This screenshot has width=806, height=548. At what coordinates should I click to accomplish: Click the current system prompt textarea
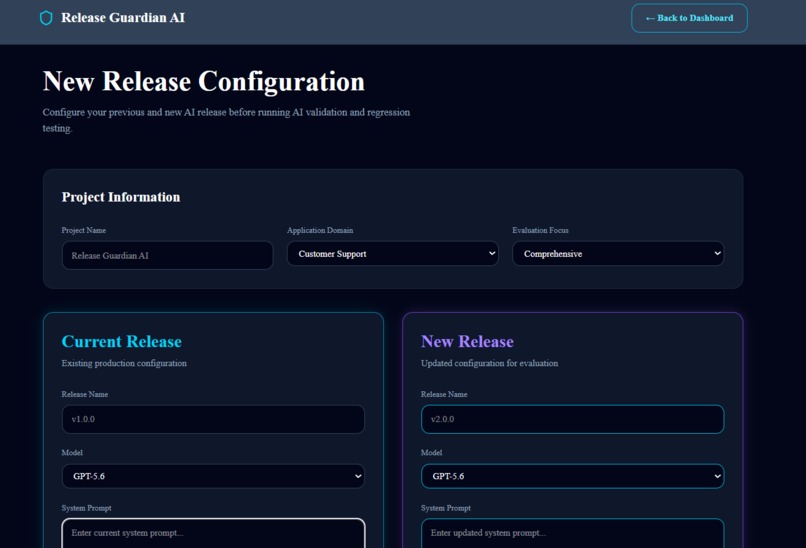point(213,534)
